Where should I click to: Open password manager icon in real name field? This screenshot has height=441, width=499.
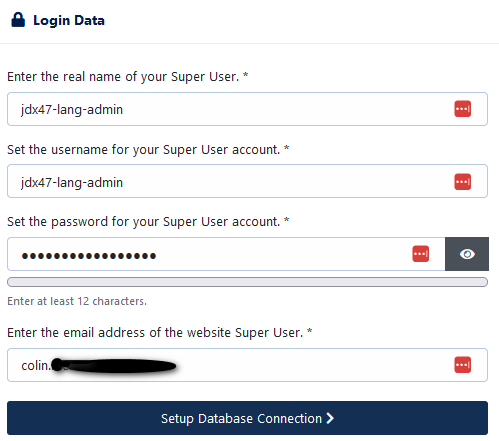462,109
